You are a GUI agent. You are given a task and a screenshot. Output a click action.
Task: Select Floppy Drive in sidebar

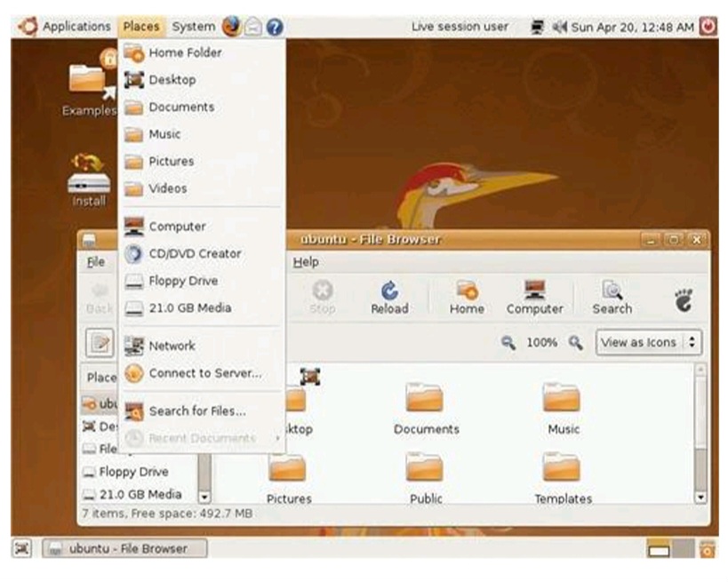(133, 472)
